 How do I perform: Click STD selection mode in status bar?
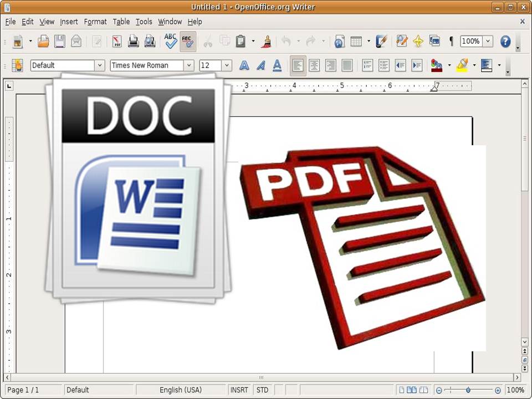pos(262,390)
